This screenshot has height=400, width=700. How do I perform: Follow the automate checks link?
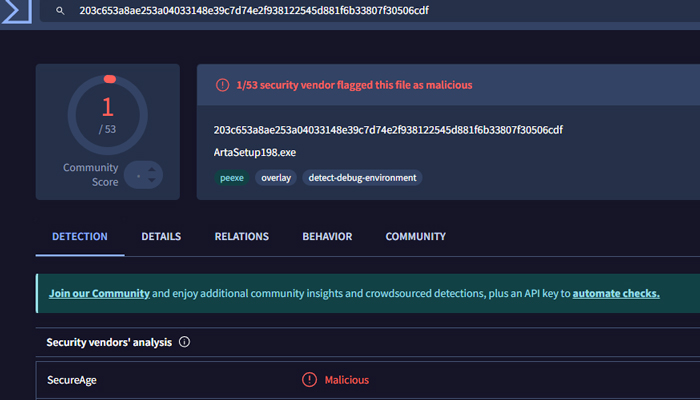pyautogui.click(x=616, y=293)
